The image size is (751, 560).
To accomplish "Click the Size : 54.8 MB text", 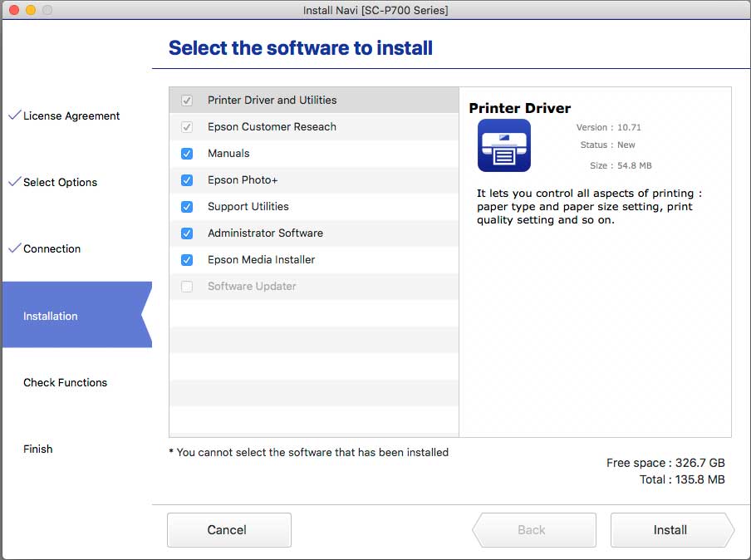I will click(x=621, y=165).
